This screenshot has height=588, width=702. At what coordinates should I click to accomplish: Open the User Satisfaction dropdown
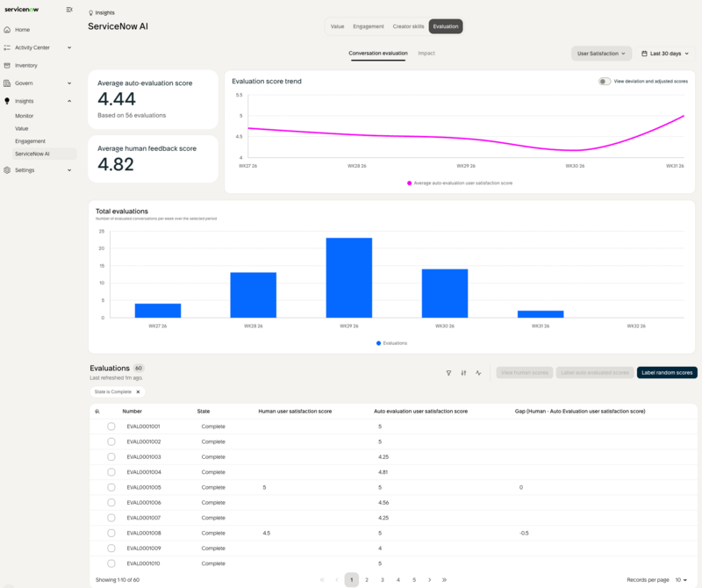pyautogui.click(x=601, y=54)
